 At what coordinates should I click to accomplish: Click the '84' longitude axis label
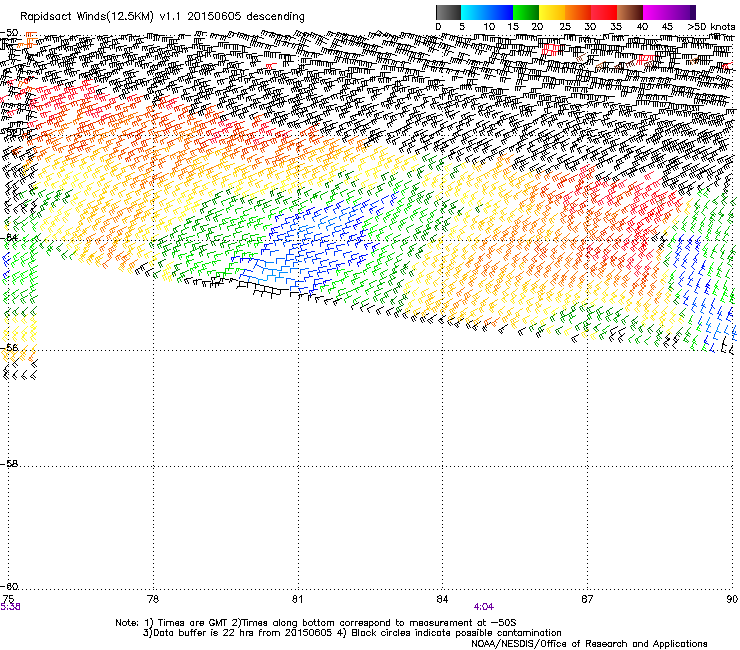pyautogui.click(x=442, y=599)
